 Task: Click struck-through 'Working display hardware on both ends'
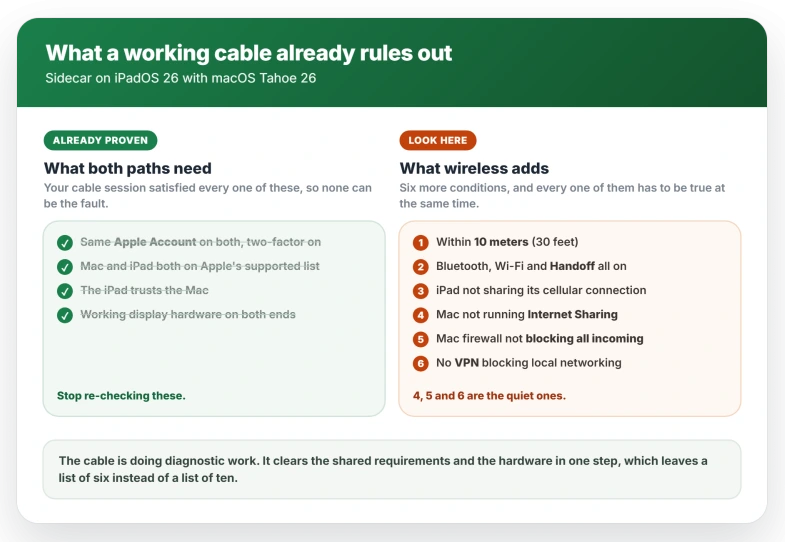click(x=188, y=314)
